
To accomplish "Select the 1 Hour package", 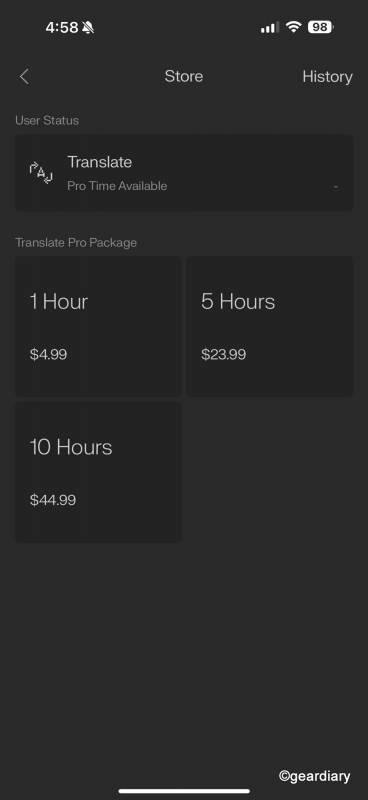I will tap(98, 327).
